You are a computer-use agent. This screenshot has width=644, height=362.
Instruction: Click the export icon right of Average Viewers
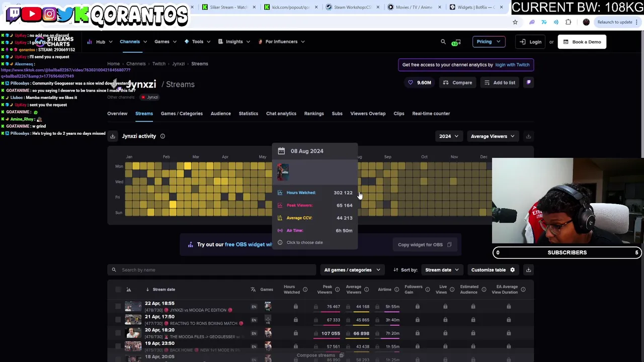528,136
